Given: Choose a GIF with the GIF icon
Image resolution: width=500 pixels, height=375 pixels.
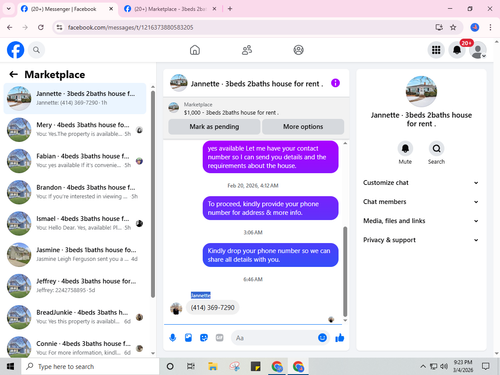Looking at the screenshot, I should pos(219,338).
